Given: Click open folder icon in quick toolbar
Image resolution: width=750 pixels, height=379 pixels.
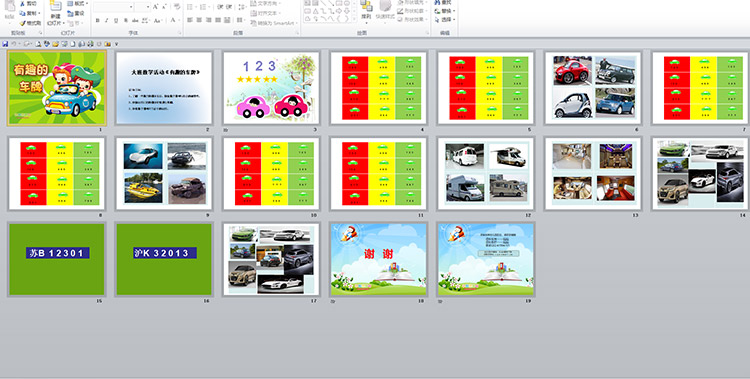Looking at the screenshot, I should (55, 44).
